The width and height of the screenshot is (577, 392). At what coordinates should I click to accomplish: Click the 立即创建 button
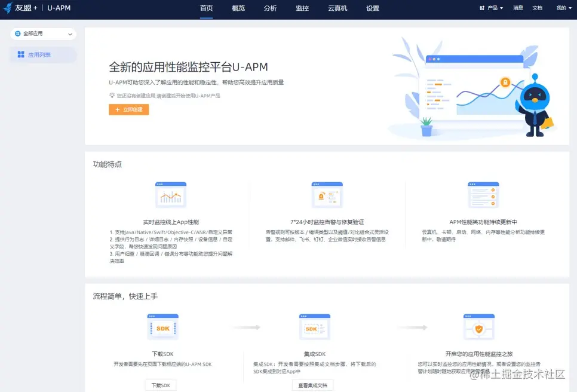coord(129,110)
